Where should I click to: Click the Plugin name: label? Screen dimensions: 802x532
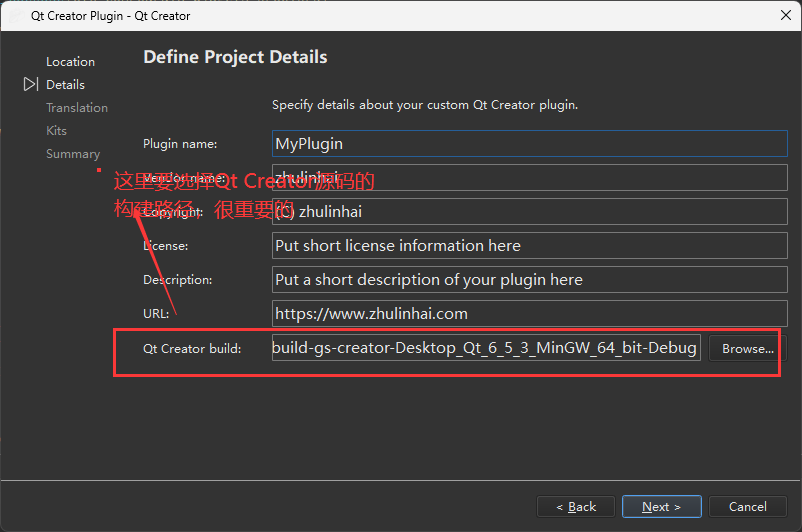[x=180, y=144]
